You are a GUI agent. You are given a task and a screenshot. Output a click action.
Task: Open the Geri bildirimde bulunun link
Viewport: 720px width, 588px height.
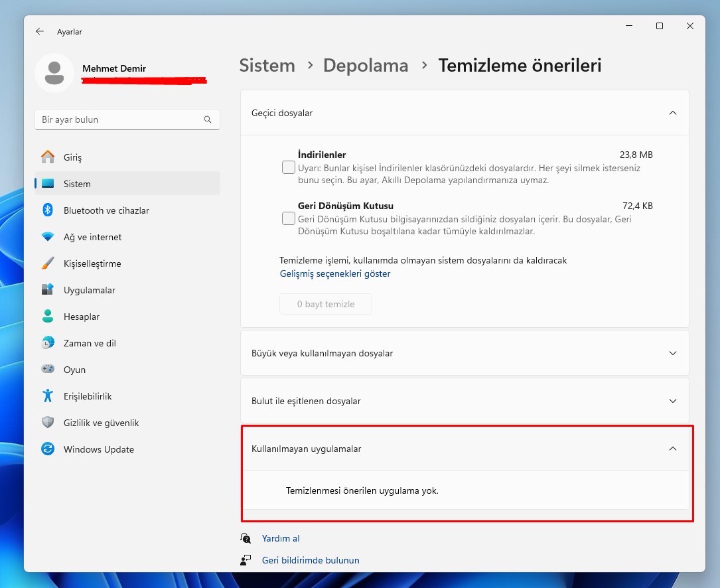(311, 559)
